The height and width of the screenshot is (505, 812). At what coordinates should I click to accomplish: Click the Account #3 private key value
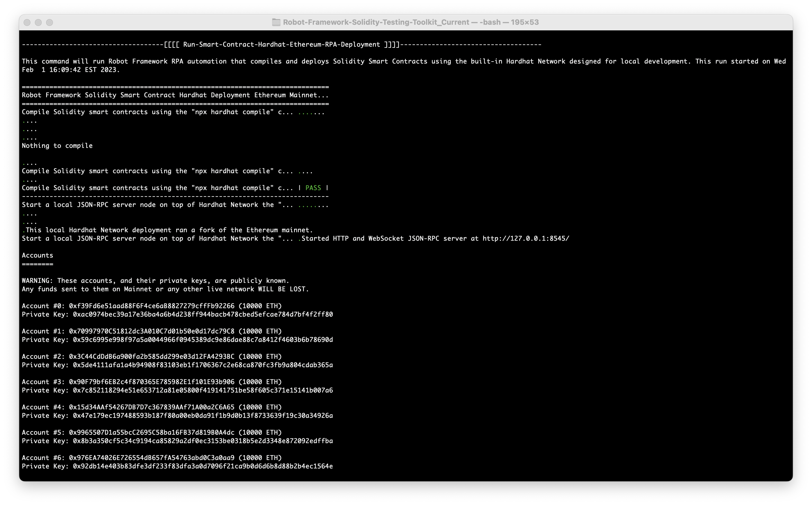point(203,391)
